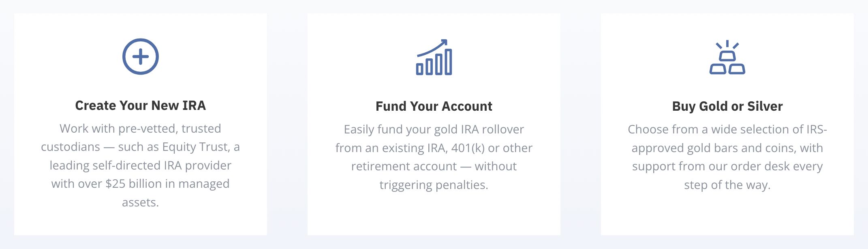Click the gold IRA rollover description text
Screen dimensions: 868x249
click(434, 157)
